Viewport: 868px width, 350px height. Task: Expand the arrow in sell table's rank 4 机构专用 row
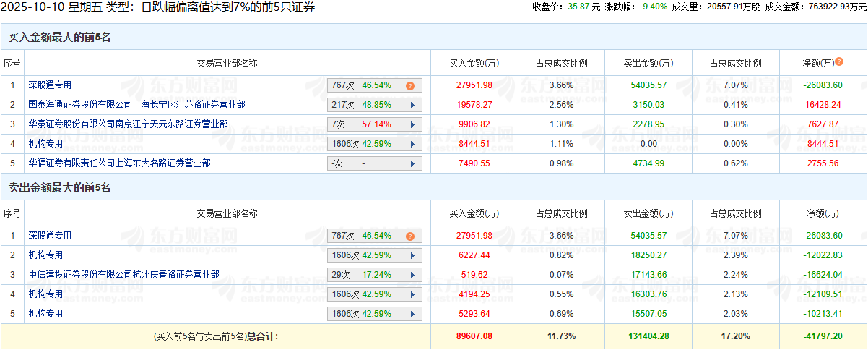coord(412,294)
